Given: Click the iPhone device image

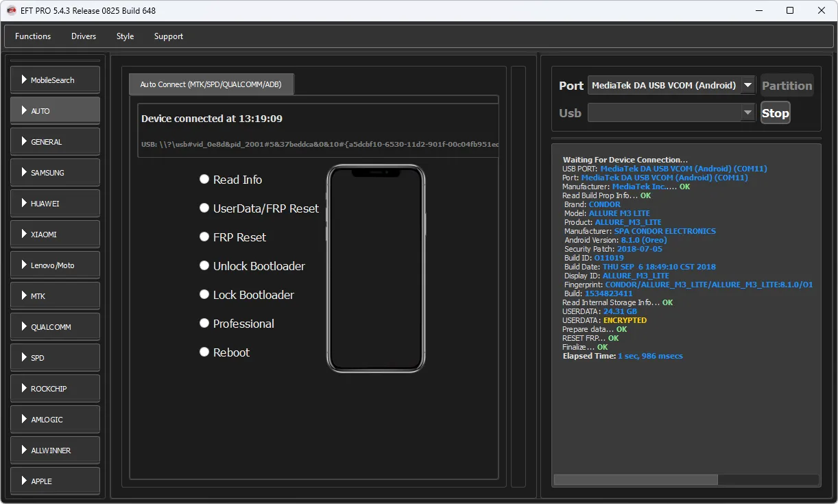Looking at the screenshot, I should 376,269.
